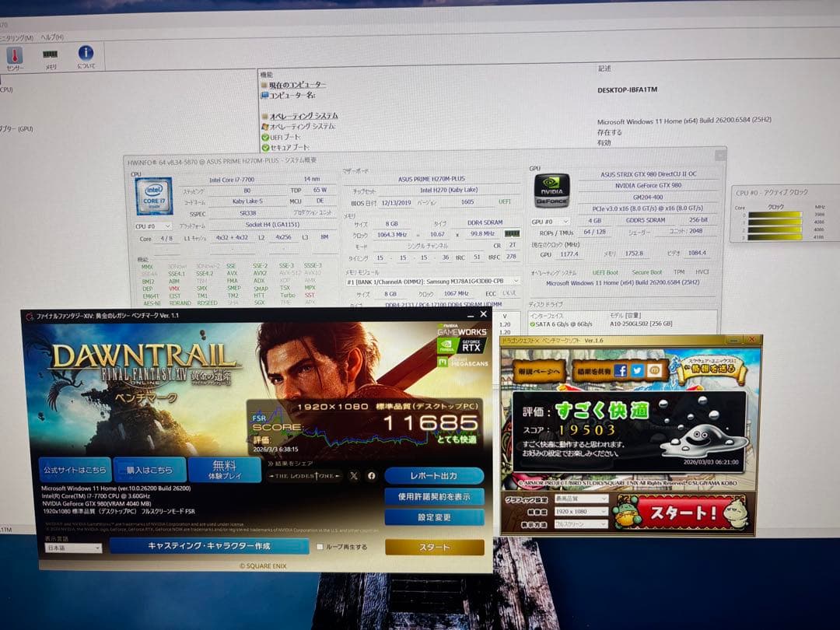
Task: Click the Memory (メモリ) chip toolbar icon
Action: click(x=50, y=54)
